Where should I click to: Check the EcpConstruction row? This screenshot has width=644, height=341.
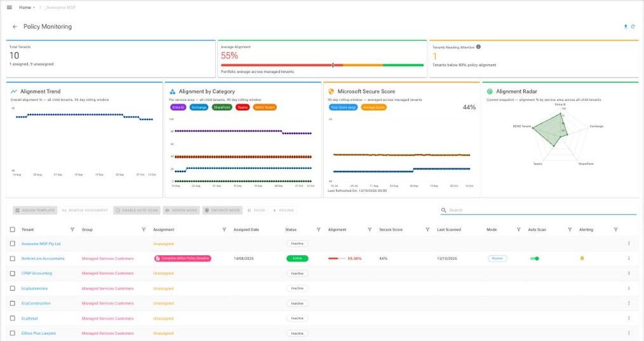tap(12, 303)
